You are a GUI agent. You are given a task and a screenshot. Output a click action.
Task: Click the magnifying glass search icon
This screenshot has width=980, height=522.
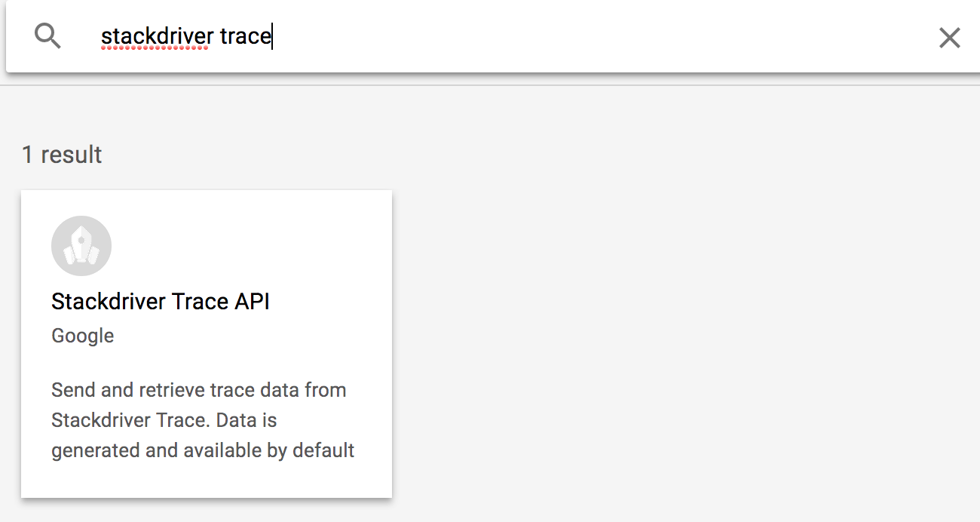47,36
